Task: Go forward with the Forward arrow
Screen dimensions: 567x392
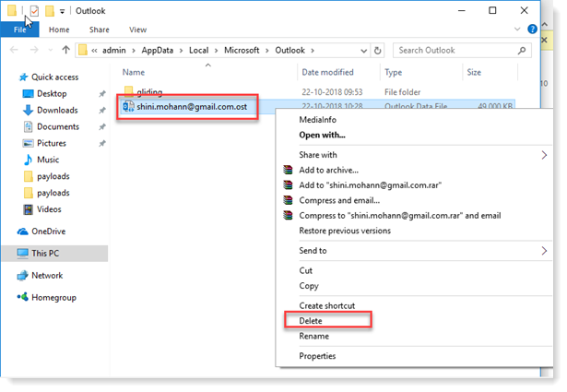Action: click(34, 50)
